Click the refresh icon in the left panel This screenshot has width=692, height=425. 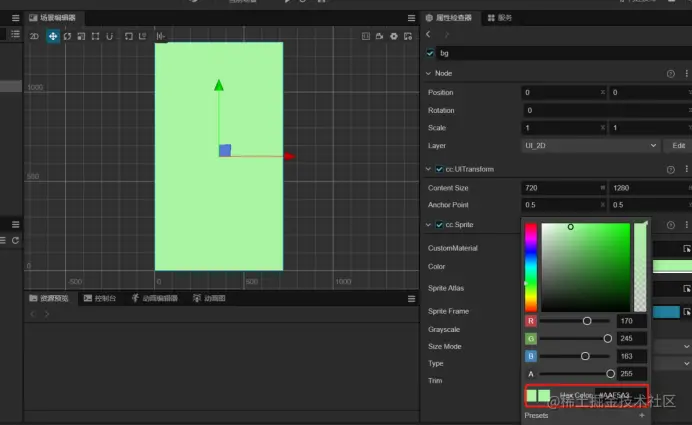(x=15, y=241)
